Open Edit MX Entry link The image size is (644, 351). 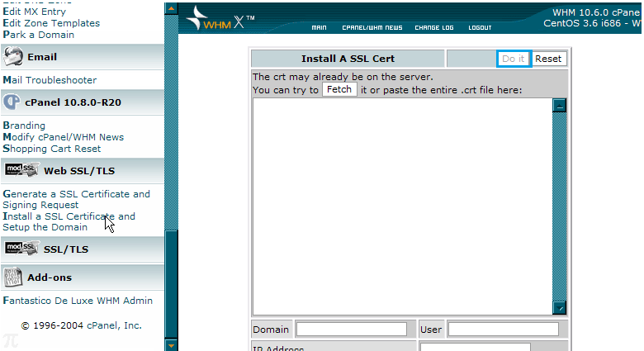pos(35,12)
